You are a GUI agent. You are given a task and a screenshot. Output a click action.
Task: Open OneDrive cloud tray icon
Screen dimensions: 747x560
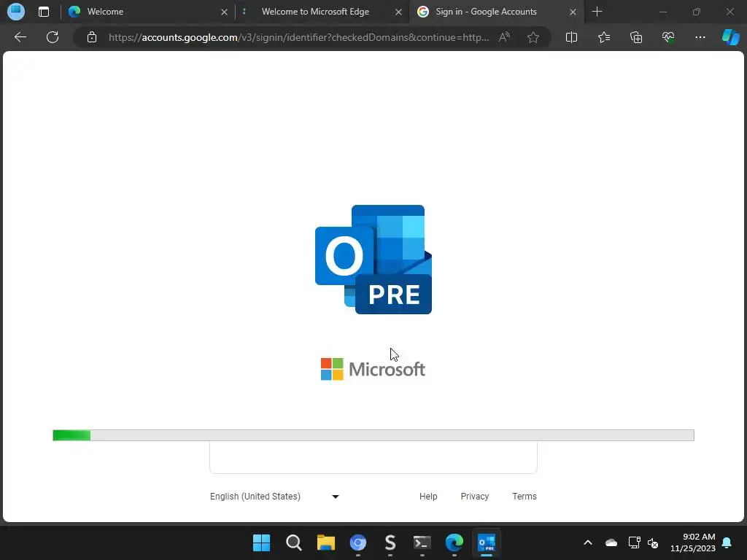point(611,542)
